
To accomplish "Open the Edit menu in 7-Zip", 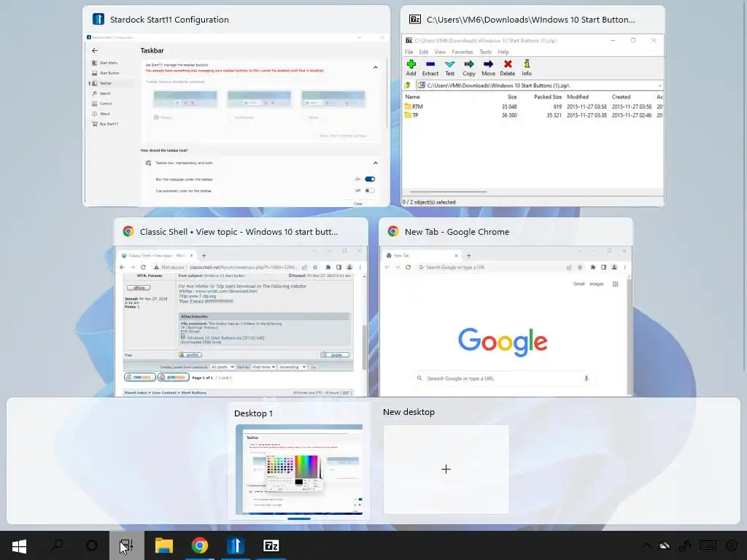I will coord(424,52).
